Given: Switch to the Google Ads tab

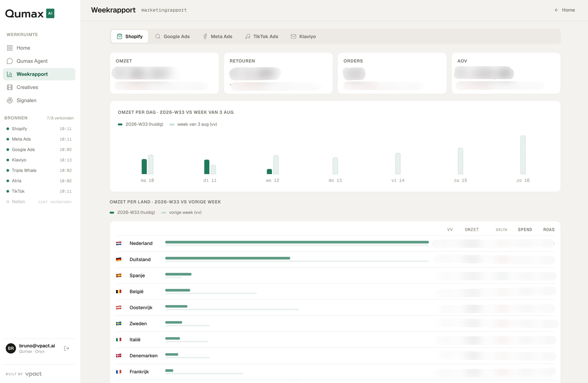Looking at the screenshot, I should 172,36.
